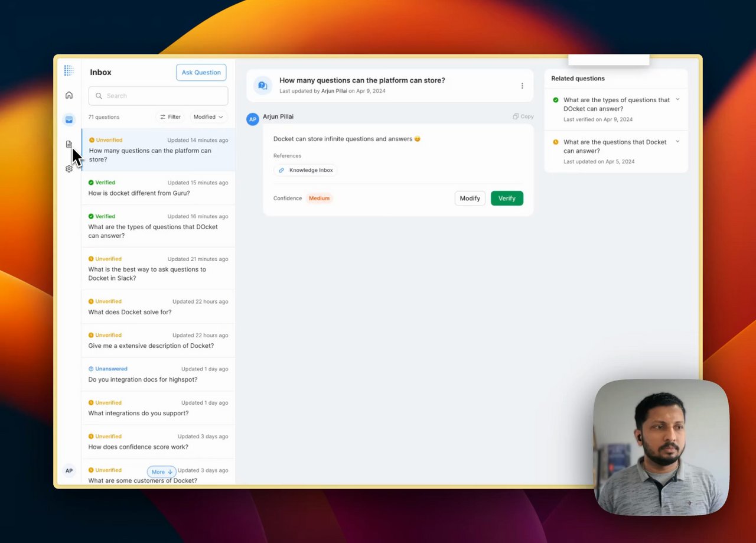
Task: Click the green Verify button
Action: (x=507, y=198)
